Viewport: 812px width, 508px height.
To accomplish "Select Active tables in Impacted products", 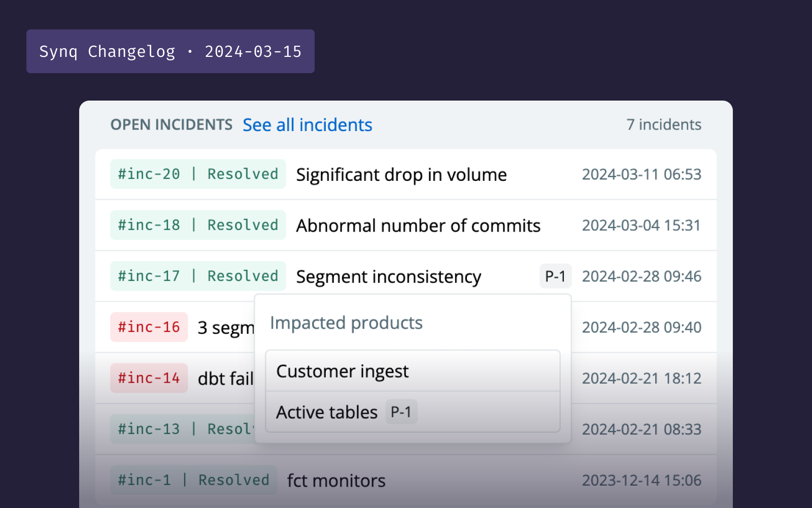I will 413,412.
